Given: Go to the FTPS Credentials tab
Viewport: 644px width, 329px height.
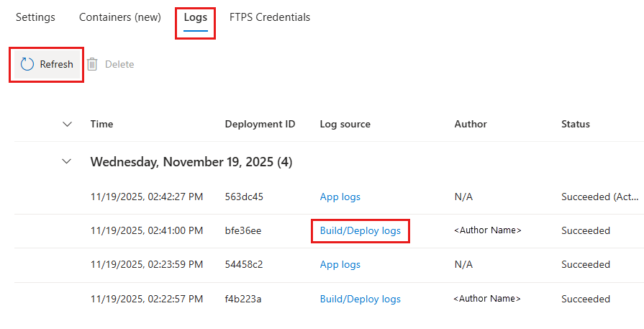Looking at the screenshot, I should (270, 17).
